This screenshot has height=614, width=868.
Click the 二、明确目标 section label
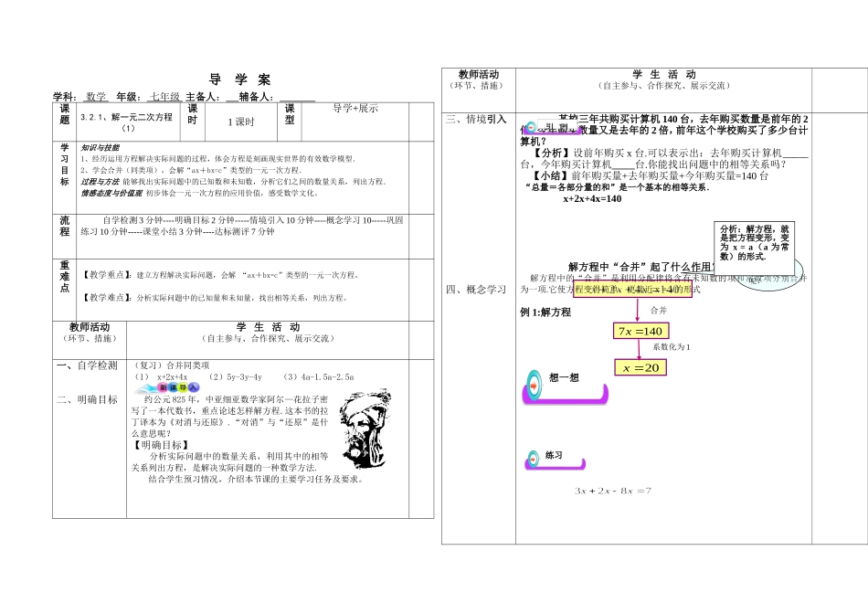coord(87,399)
